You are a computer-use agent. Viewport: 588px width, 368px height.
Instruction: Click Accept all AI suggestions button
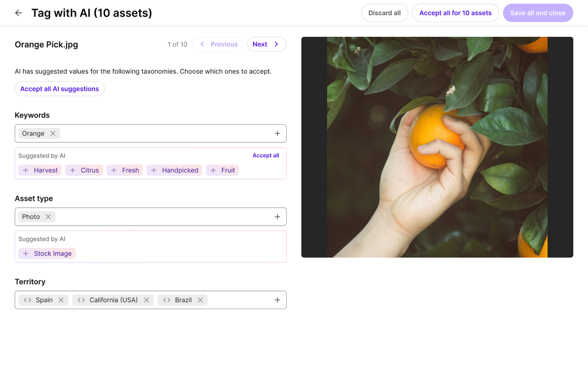pos(60,89)
